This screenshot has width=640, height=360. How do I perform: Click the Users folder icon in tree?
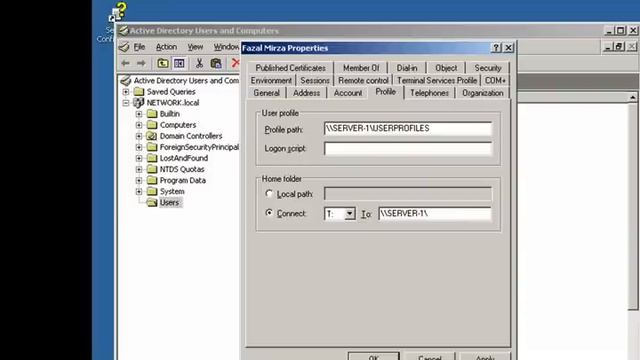pos(152,202)
